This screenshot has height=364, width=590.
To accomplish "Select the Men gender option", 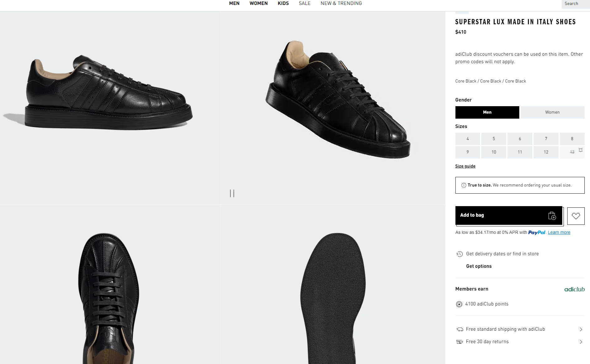I will pyautogui.click(x=487, y=112).
